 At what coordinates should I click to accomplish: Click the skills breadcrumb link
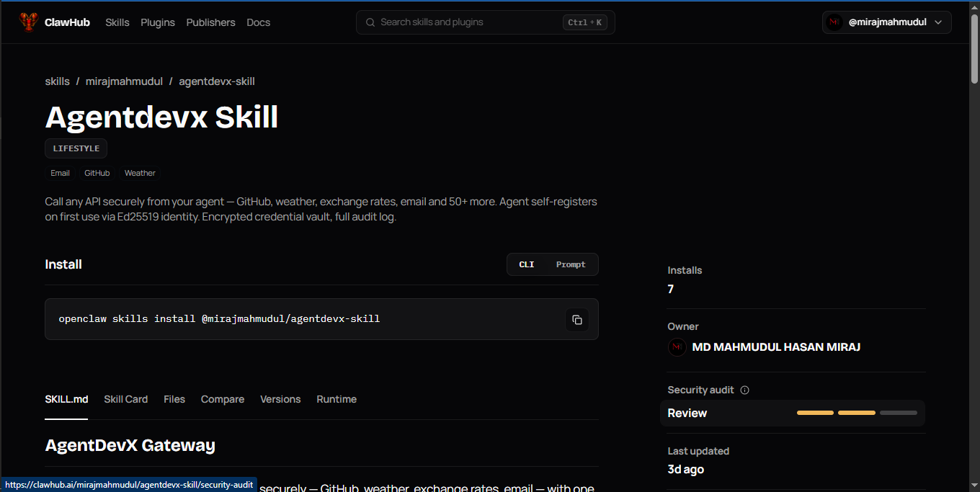tap(57, 81)
